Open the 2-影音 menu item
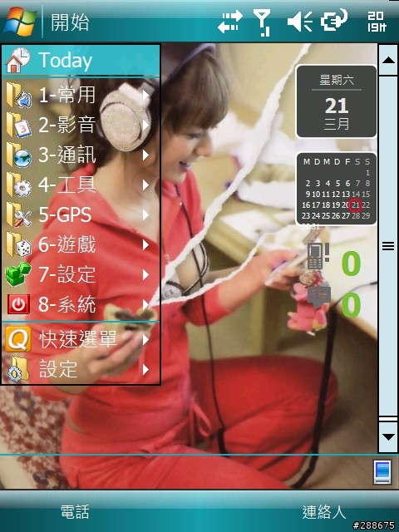399x532 pixels. click(x=81, y=125)
